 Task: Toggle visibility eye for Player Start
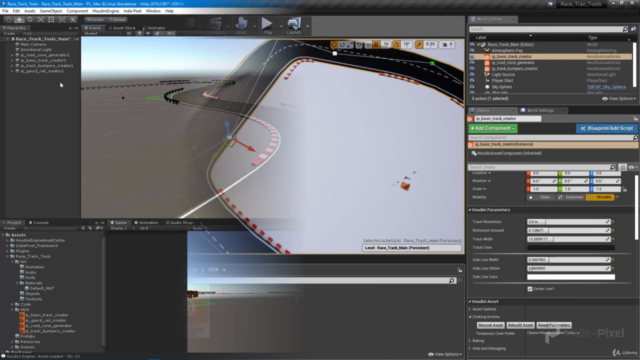coord(472,81)
